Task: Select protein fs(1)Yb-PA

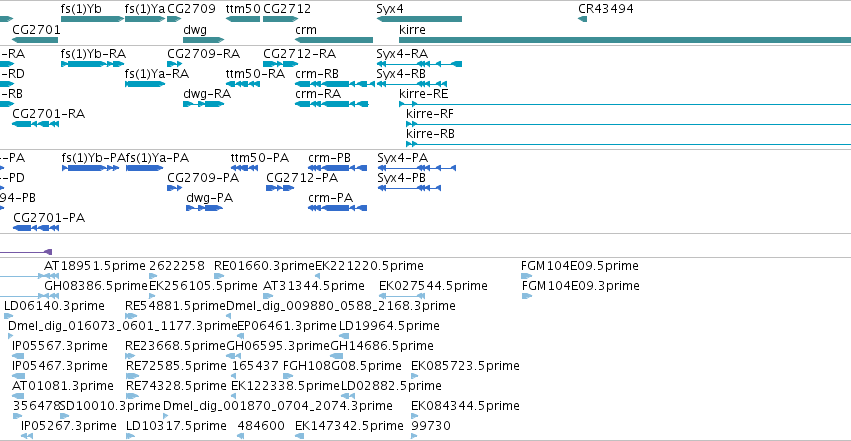Action: click(91, 168)
